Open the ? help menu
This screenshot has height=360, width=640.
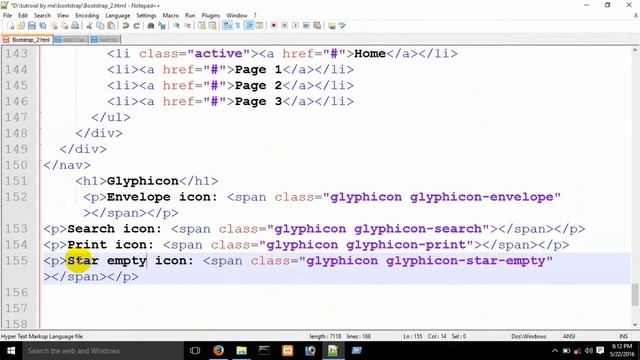click(x=255, y=16)
